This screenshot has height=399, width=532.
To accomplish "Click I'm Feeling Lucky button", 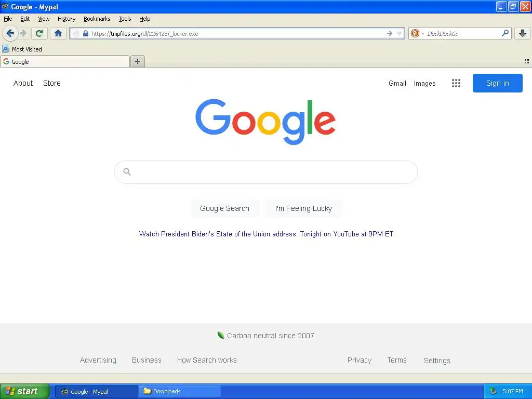I will pyautogui.click(x=303, y=208).
